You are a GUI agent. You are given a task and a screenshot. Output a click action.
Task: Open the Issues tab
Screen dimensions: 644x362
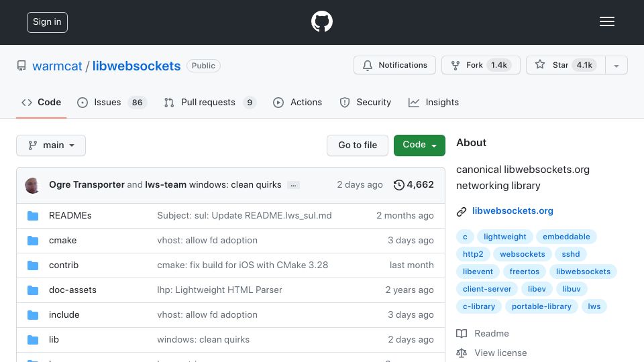(111, 102)
